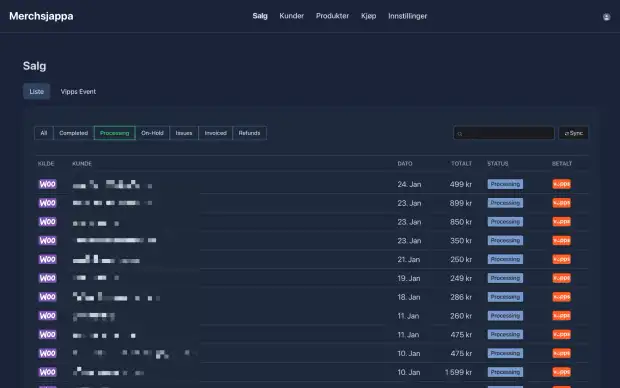
Task: Show orders with Issues
Action: coord(184,133)
